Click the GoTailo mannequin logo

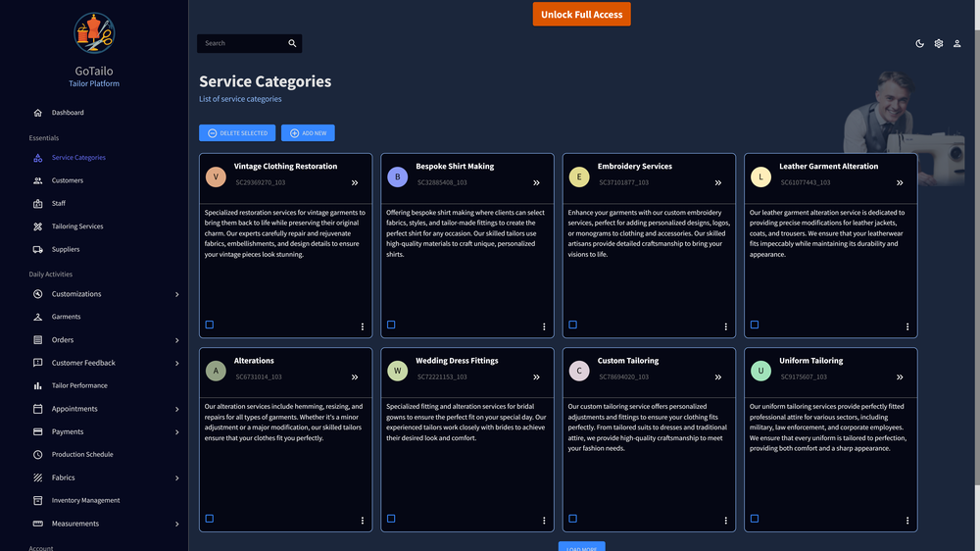pos(94,33)
